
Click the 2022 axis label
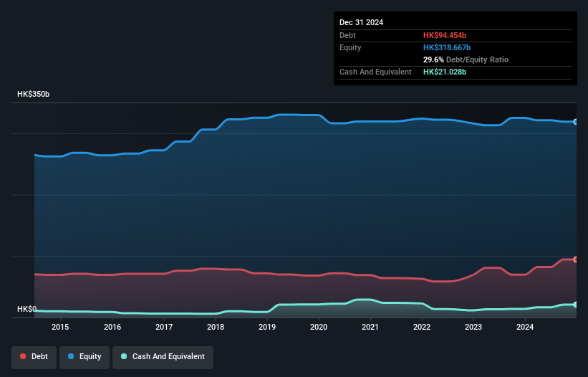tap(422, 327)
